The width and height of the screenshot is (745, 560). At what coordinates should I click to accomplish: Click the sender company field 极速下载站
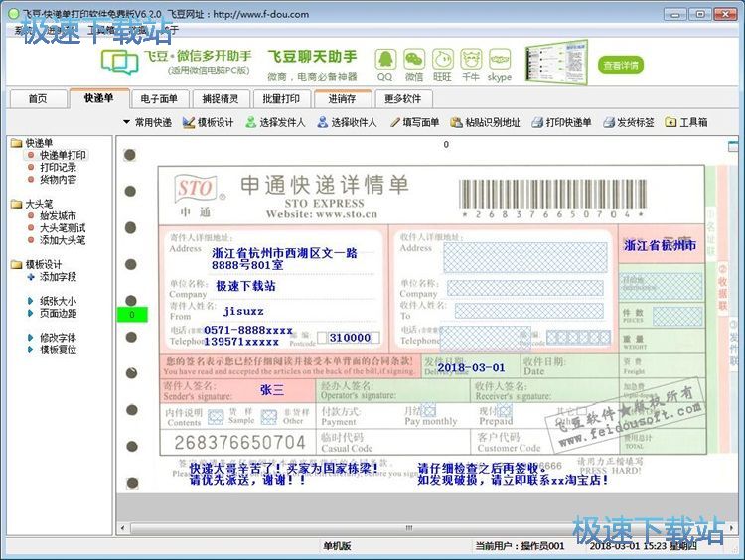pyautogui.click(x=245, y=286)
